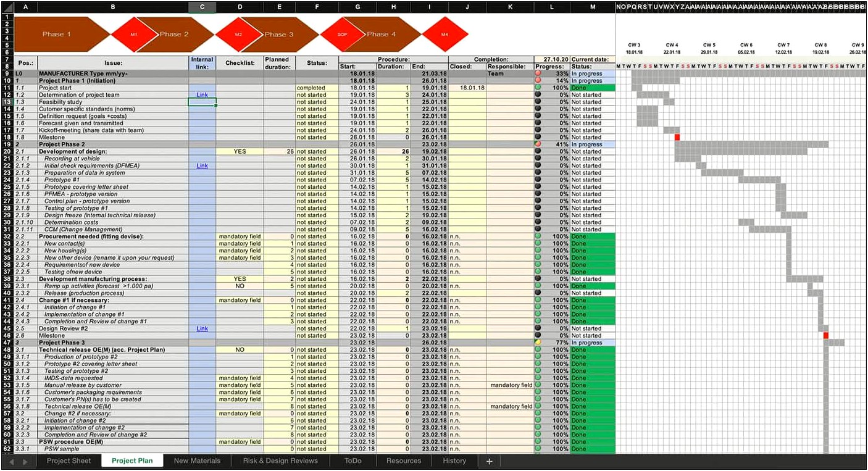Click the red M1 milestone diamond
This screenshot has width=868, height=471.
click(x=134, y=35)
